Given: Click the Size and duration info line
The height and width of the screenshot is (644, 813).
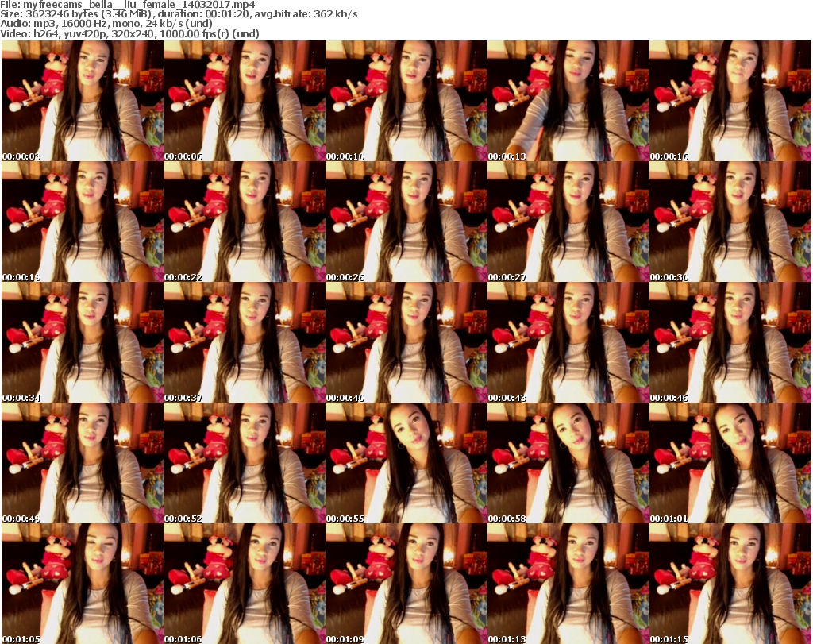Looking at the screenshot, I should point(179,14).
